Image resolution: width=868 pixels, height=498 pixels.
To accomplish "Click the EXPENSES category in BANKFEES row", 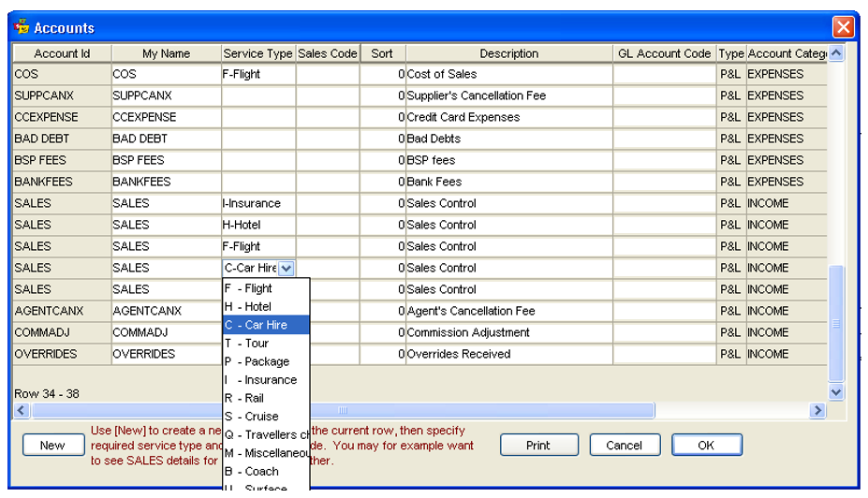I will coord(787,182).
